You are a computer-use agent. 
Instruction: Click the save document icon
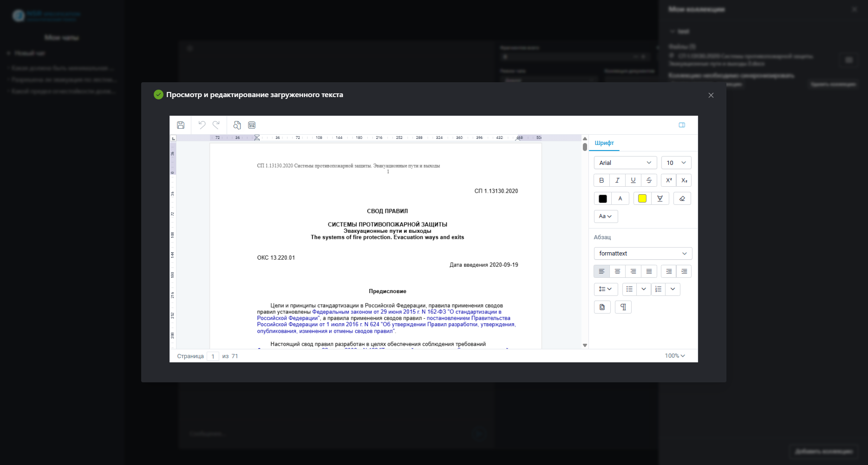coord(181,125)
